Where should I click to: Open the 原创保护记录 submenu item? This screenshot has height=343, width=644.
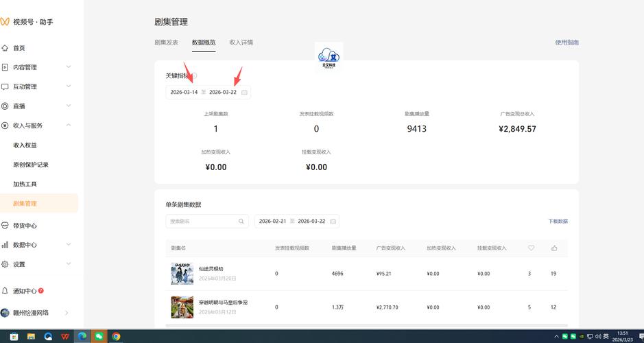coord(31,165)
